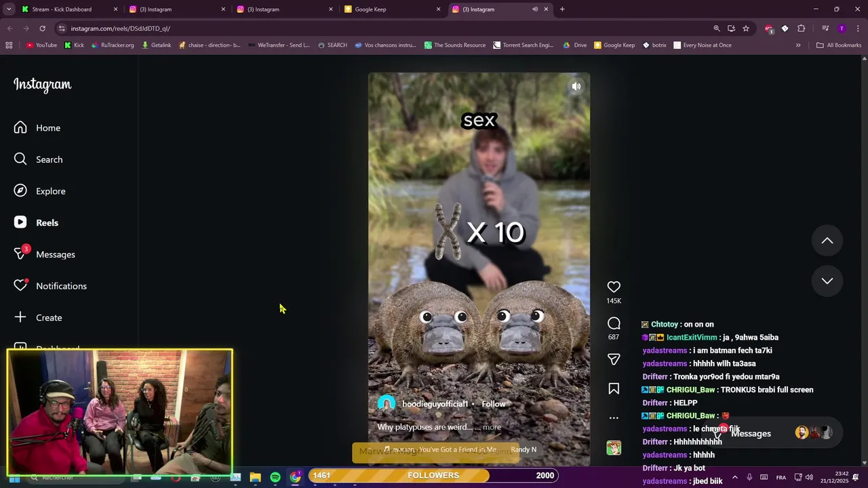The image size is (868, 488).
Task: Open the Drive bookmark
Action: tap(575, 45)
